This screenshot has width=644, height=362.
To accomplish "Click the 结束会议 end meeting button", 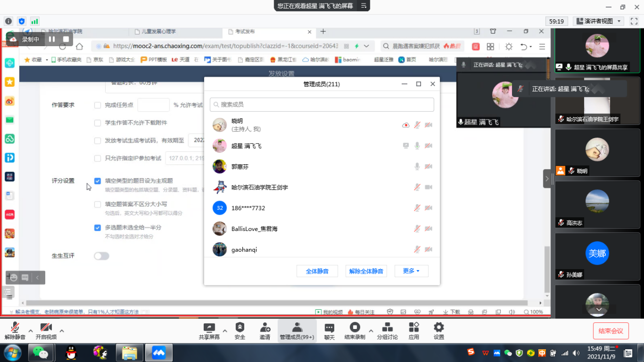I will (x=610, y=331).
